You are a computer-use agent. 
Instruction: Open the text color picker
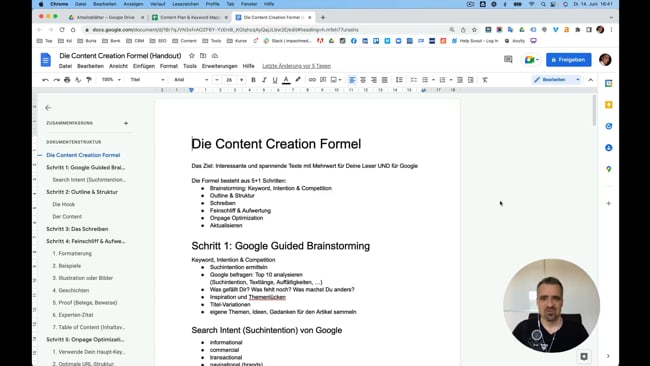click(x=286, y=80)
